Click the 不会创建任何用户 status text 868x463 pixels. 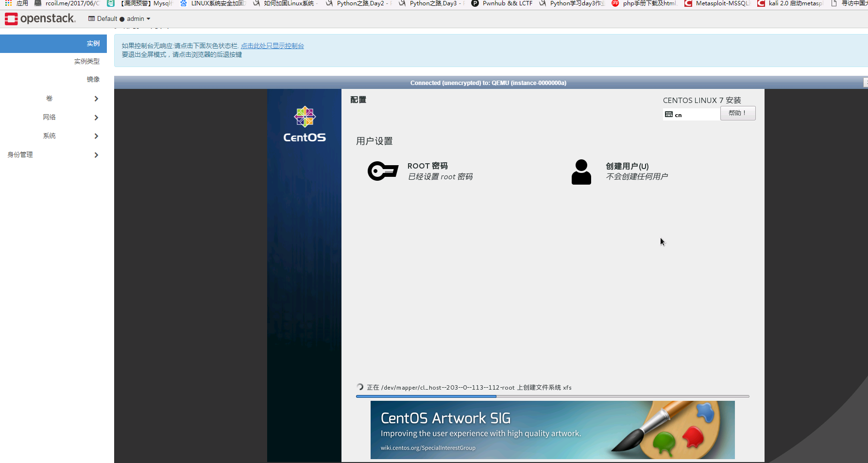click(637, 176)
